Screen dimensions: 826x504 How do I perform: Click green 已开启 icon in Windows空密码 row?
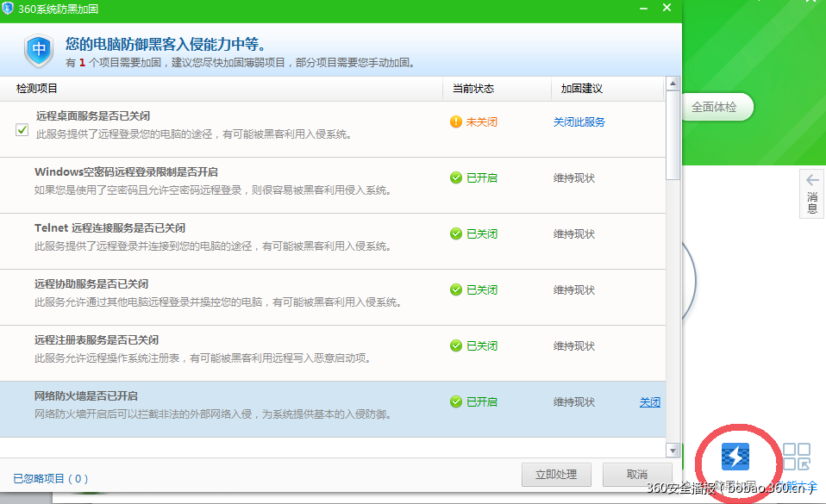pyautogui.click(x=456, y=177)
